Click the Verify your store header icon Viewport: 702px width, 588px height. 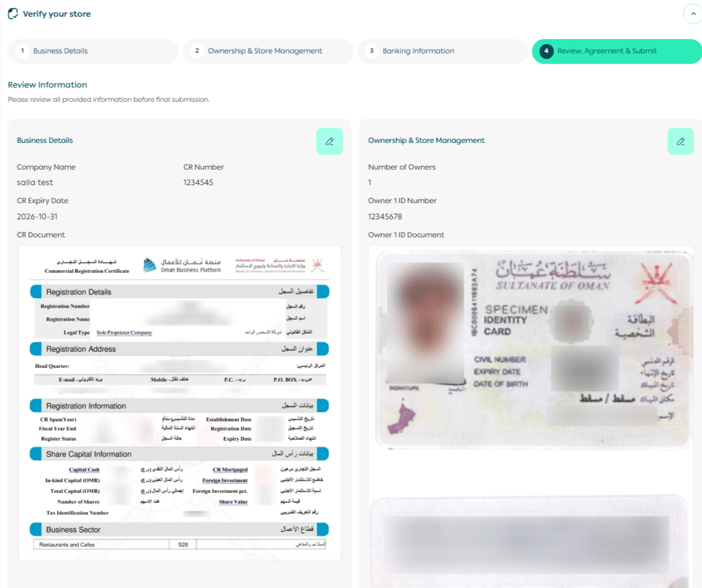point(13,14)
